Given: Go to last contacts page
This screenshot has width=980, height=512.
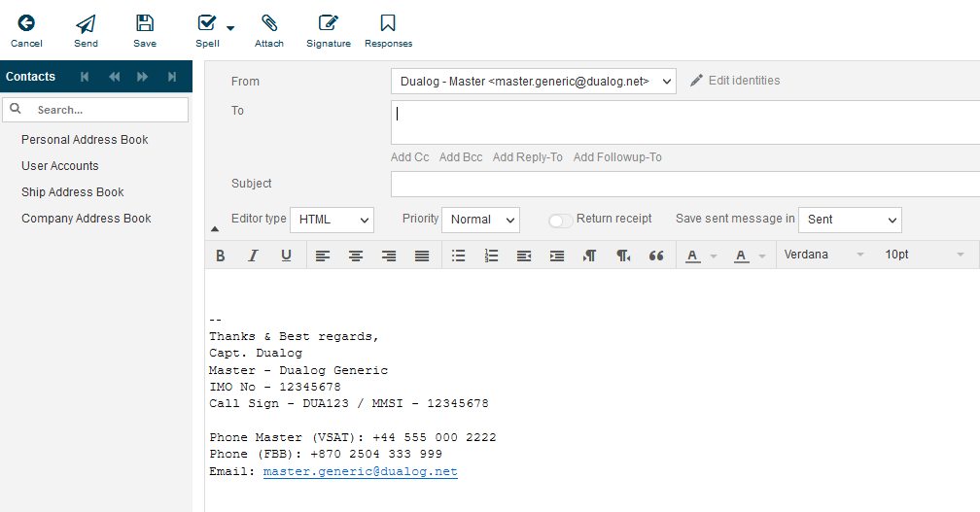Looking at the screenshot, I should tap(172, 77).
